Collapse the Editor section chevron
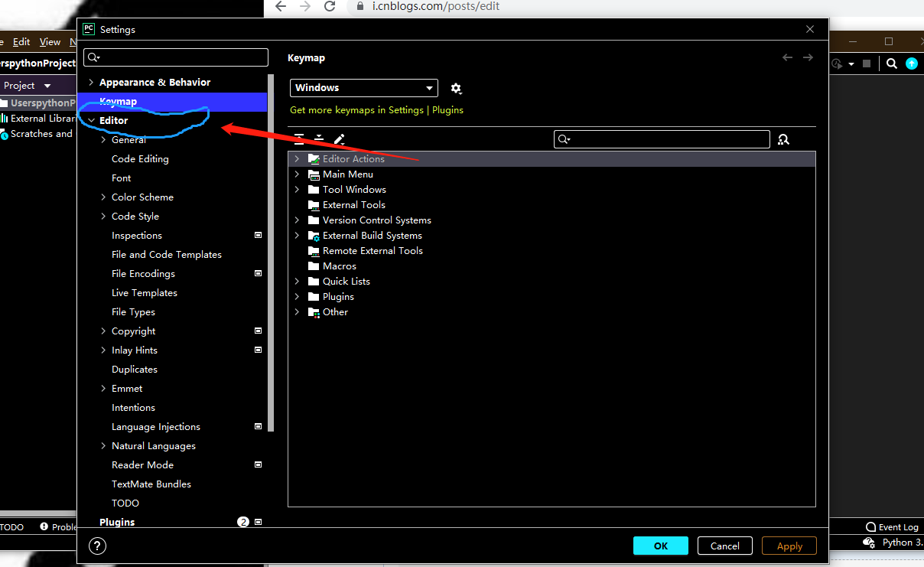 click(91, 120)
